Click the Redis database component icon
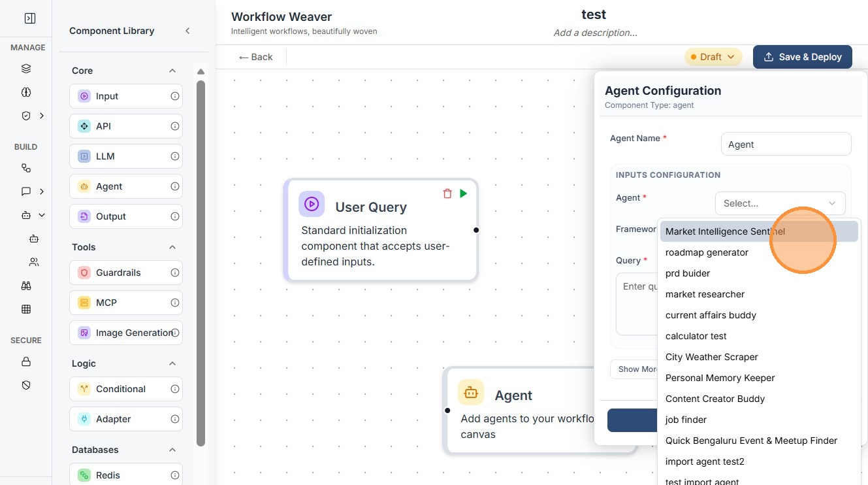The image size is (868, 485). 84,475
